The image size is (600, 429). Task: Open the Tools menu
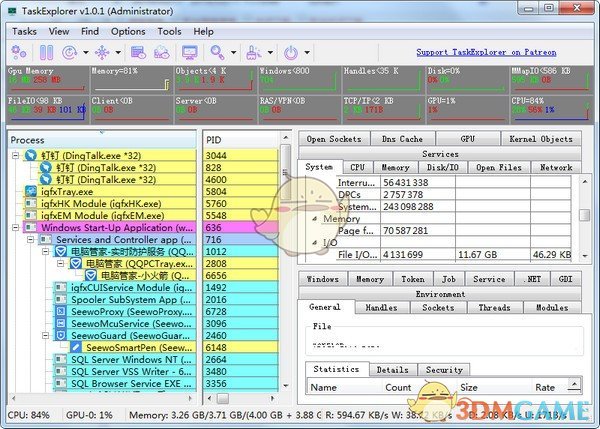(x=170, y=31)
